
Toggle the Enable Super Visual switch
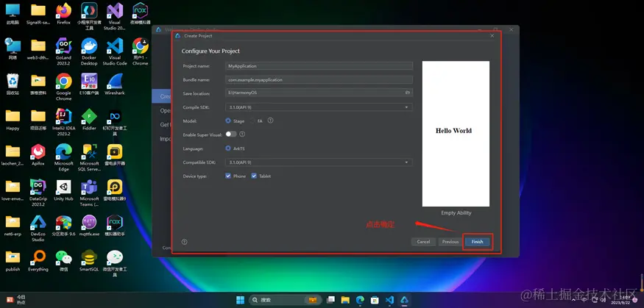pyautogui.click(x=231, y=134)
